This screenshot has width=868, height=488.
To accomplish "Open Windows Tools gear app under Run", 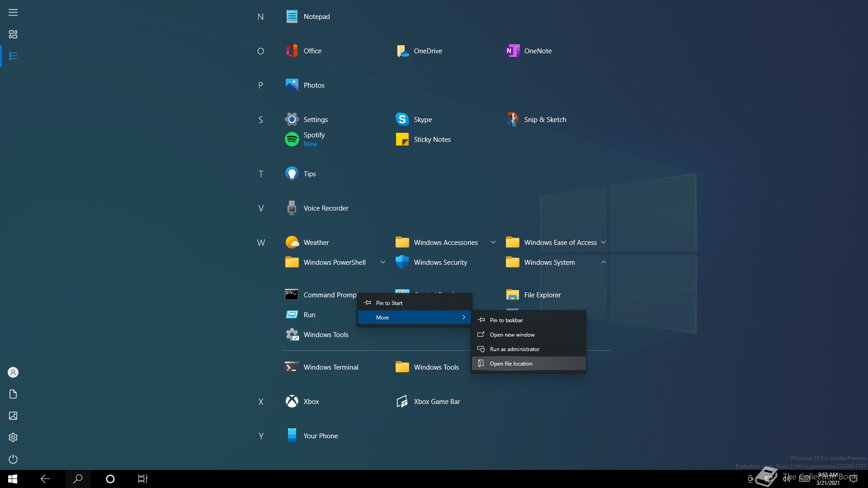I will (x=317, y=335).
